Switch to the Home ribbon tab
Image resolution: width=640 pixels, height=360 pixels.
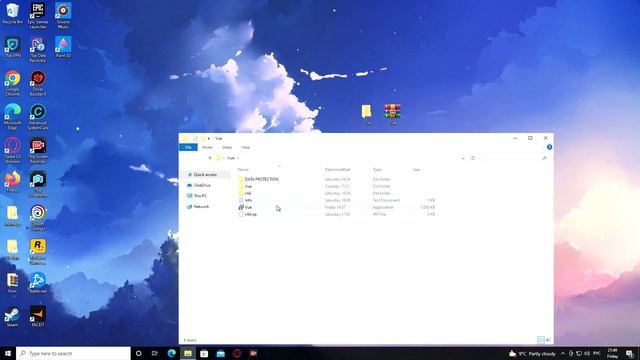(x=207, y=147)
